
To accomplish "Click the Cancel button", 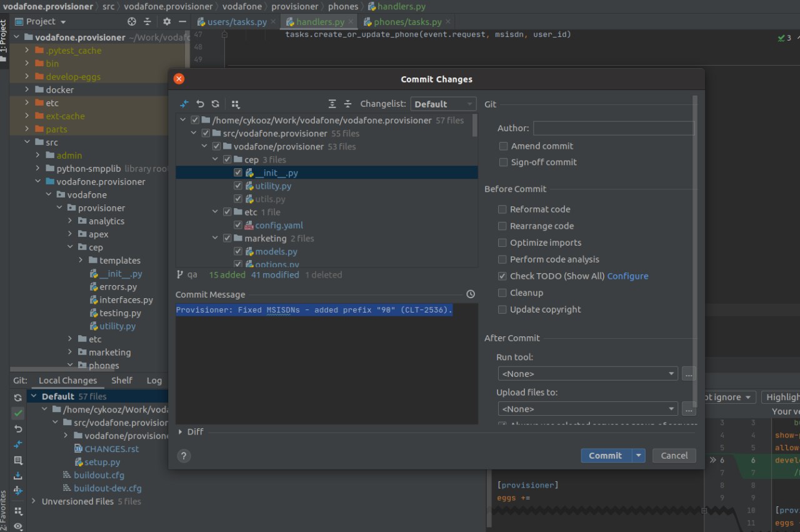I will [x=674, y=456].
